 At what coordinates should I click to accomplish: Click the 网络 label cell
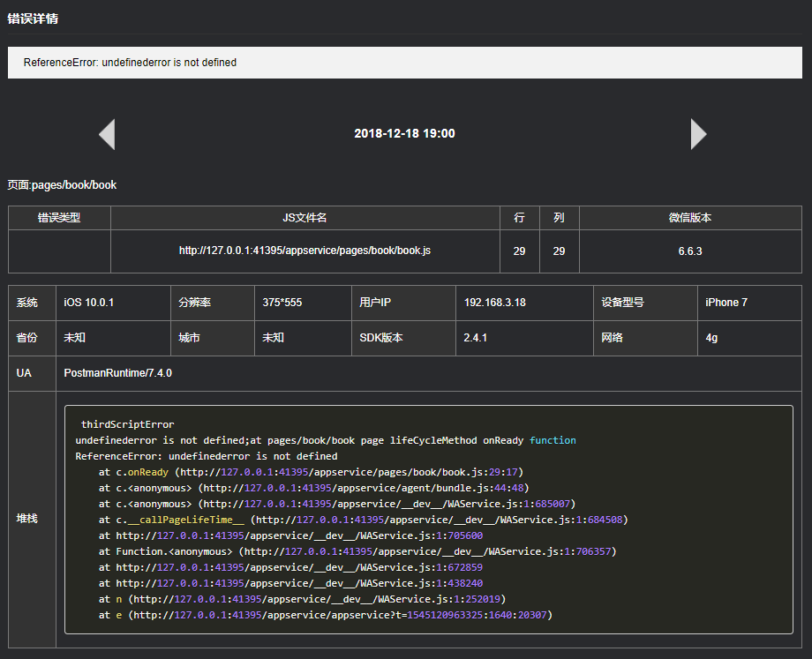(645, 338)
